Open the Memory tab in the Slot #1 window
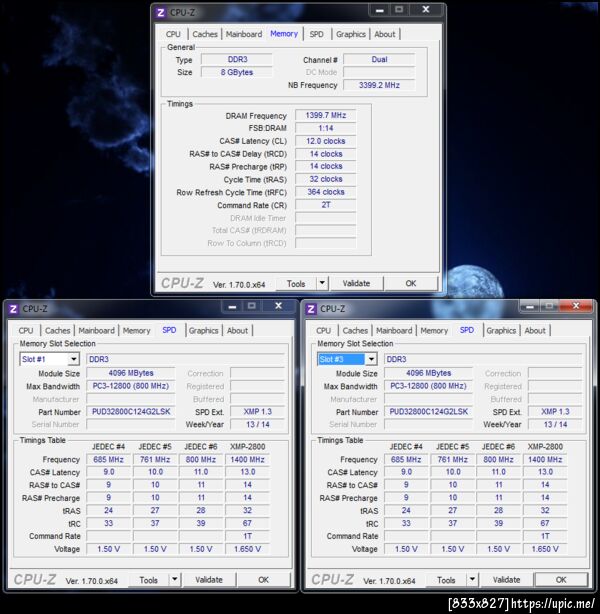Image resolution: width=600 pixels, height=614 pixels. pyautogui.click(x=137, y=331)
